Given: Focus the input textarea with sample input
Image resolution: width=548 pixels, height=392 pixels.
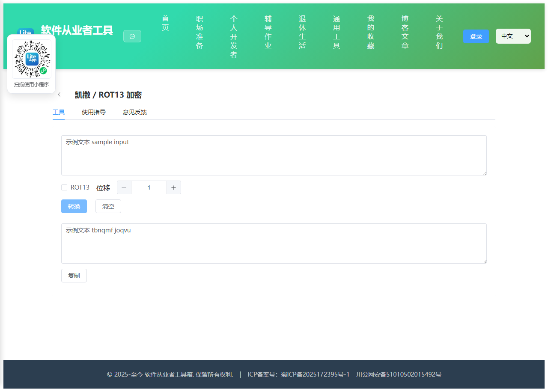Looking at the screenshot, I should click(x=274, y=155).
